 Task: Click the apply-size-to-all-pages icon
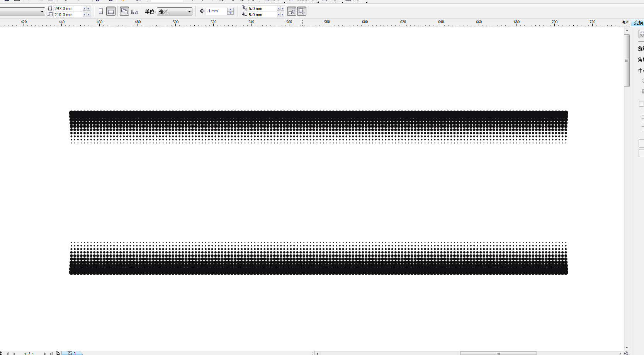pos(124,11)
